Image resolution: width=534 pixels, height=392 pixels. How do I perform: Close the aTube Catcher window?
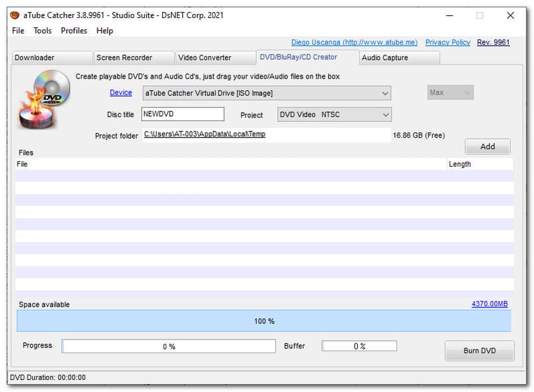point(510,15)
